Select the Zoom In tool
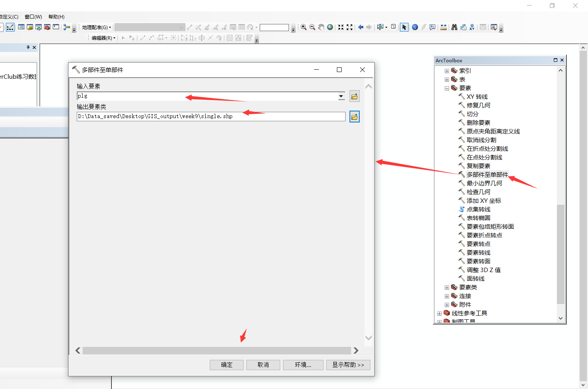Viewport: 588px width, 389px height. [x=303, y=27]
